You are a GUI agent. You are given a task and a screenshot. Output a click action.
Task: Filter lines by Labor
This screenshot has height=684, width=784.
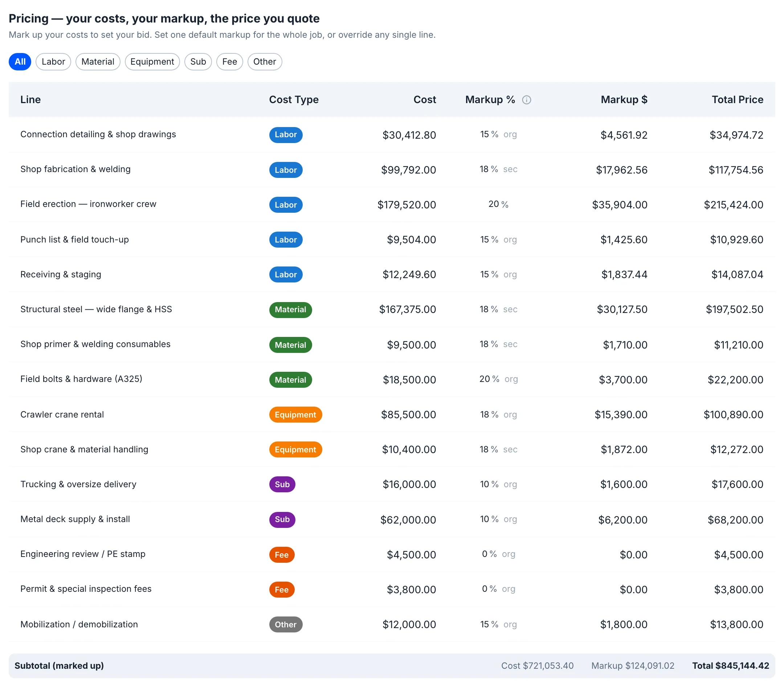click(x=53, y=62)
